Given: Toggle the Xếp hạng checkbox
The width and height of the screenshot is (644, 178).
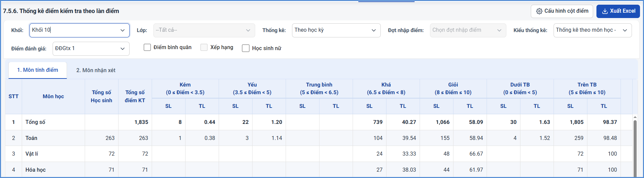Looking at the screenshot, I should (x=204, y=47).
